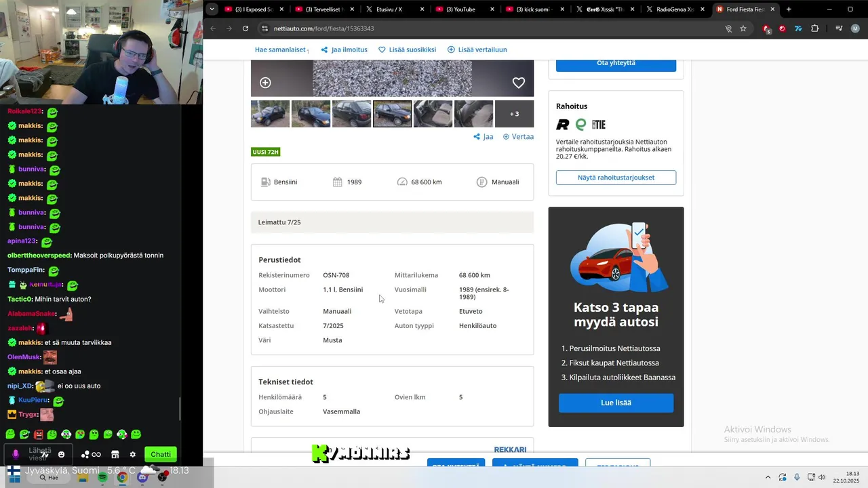This screenshot has width=868, height=488.
Task: Click the Resurs R financing logo
Action: pyautogui.click(x=563, y=125)
